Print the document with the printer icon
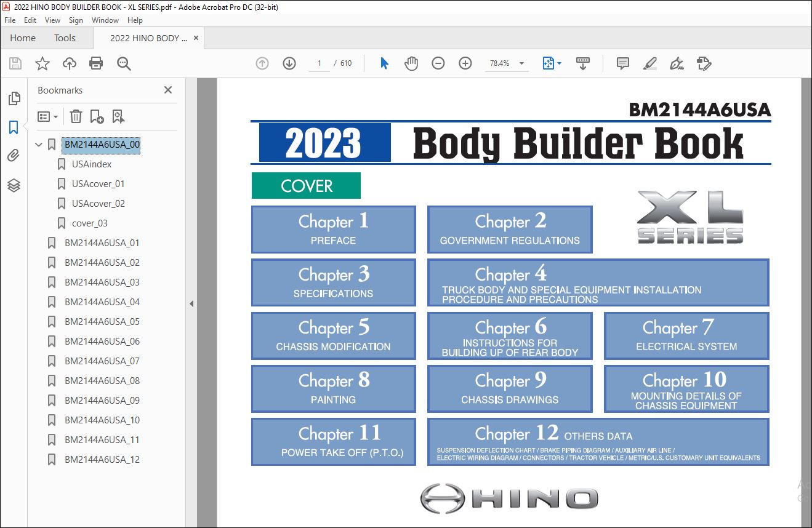The image size is (812, 528). click(96, 63)
